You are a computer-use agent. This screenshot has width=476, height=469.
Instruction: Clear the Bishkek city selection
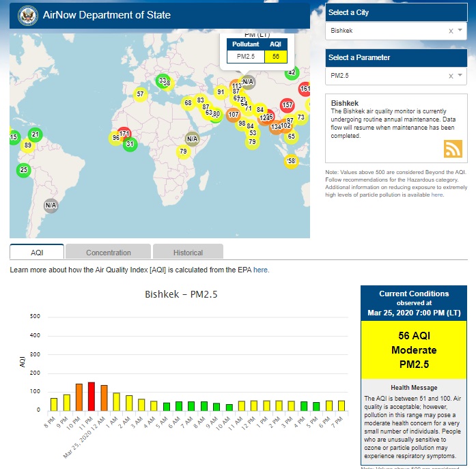click(x=451, y=31)
